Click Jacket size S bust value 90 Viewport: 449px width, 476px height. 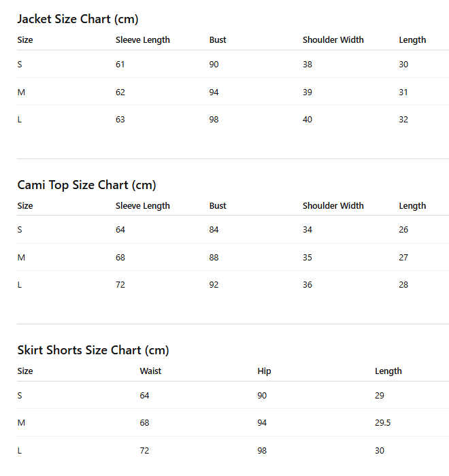pyautogui.click(x=214, y=65)
